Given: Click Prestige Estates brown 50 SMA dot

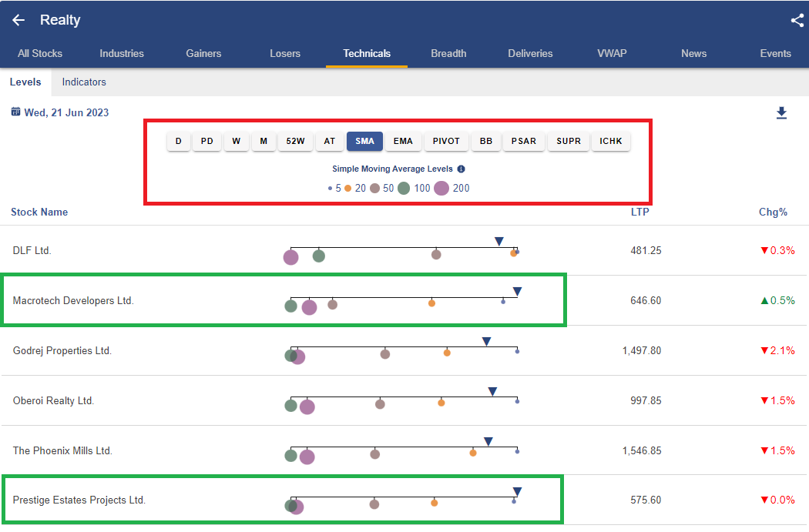Looking at the screenshot, I should pyautogui.click(x=374, y=504).
